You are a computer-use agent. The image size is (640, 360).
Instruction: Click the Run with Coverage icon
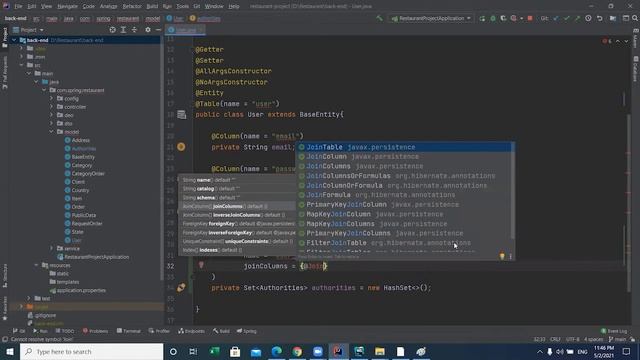[x=503, y=18]
